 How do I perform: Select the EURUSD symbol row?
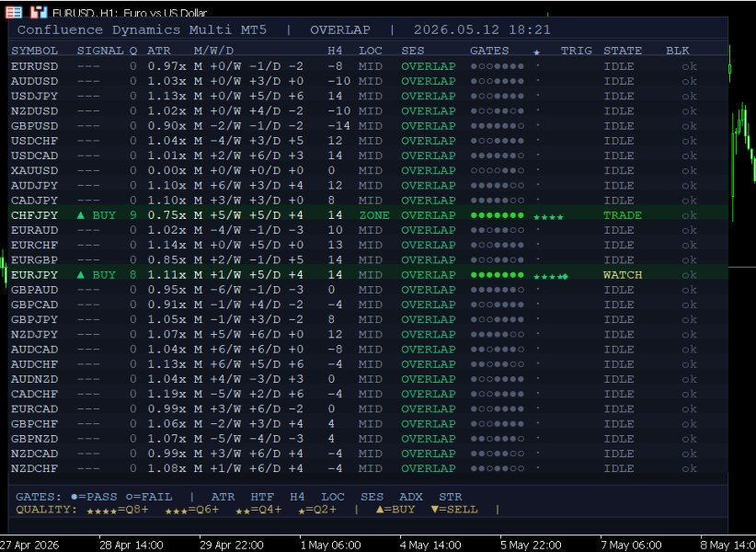click(368, 66)
